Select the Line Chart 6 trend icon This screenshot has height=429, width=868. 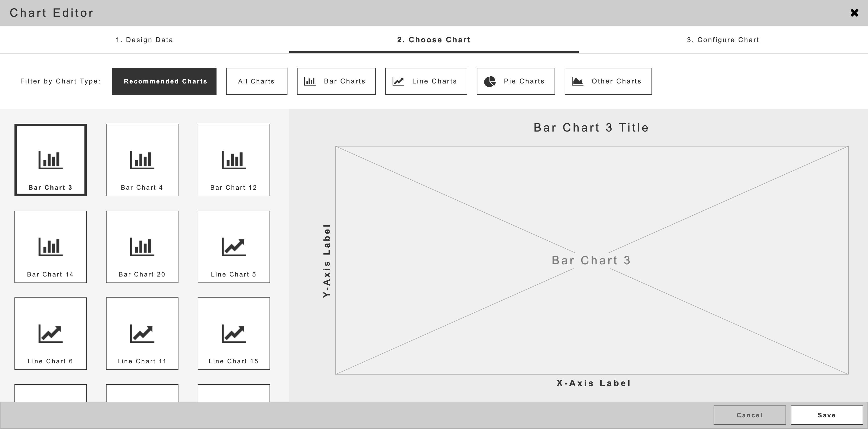(51, 334)
